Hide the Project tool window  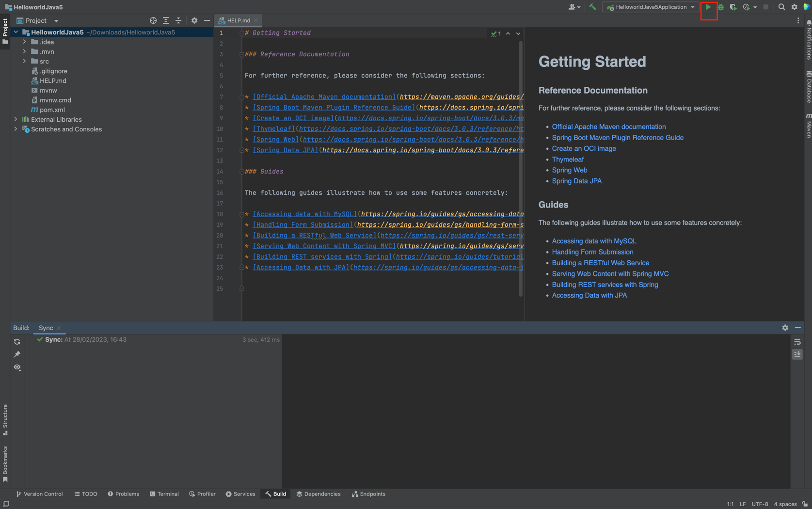point(207,20)
